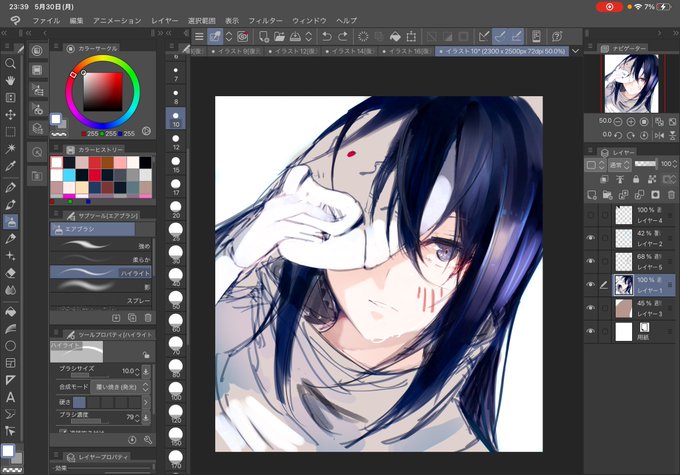This screenshot has height=475, width=680.
Task: Click the Scale/rotate transform icon
Action: click(411, 37)
